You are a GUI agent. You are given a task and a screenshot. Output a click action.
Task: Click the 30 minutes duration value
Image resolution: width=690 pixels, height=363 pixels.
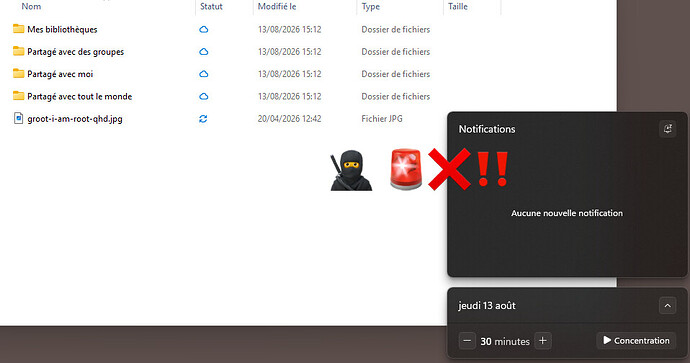(505, 341)
